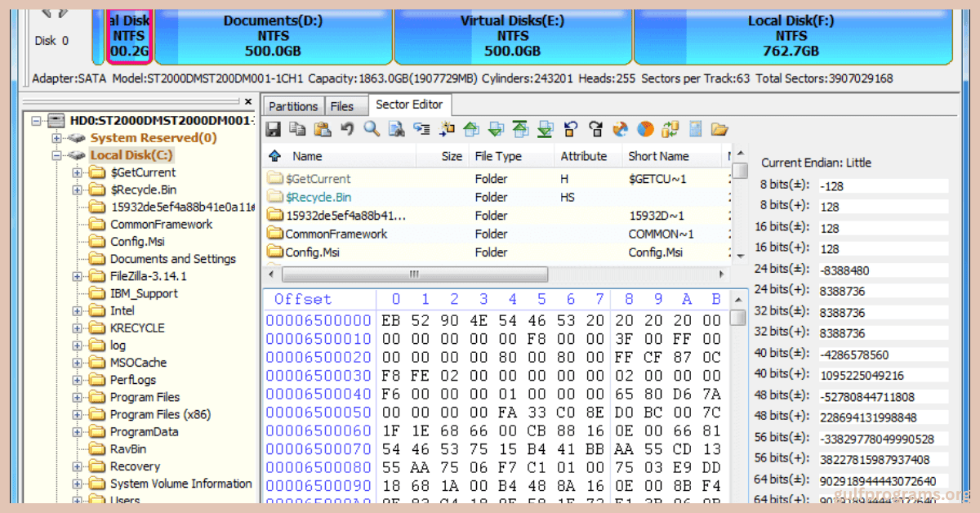This screenshot has width=980, height=513.
Task: Jump to a sector with the Go To icon
Action: (421, 128)
